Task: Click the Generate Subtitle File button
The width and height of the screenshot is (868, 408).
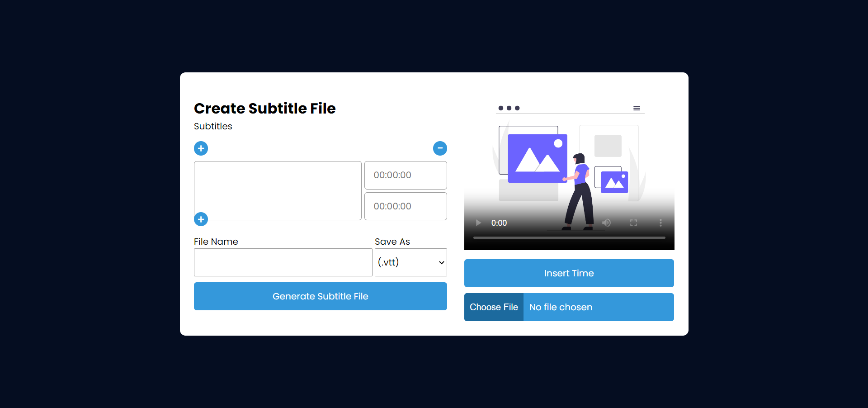Action: (x=320, y=296)
